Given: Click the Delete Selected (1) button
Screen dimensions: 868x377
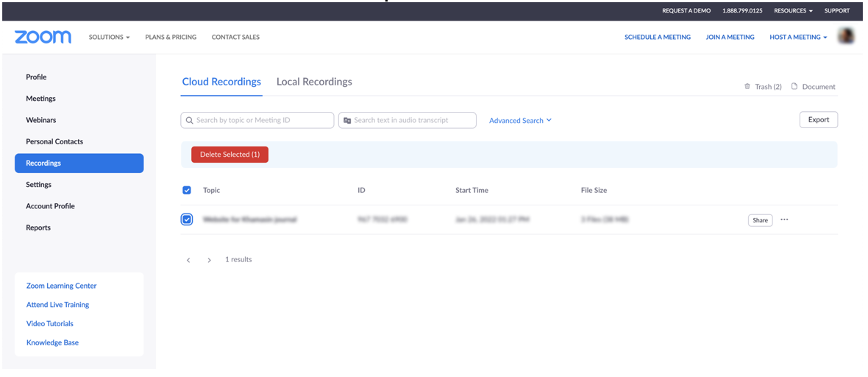Looking at the screenshot, I should [230, 155].
